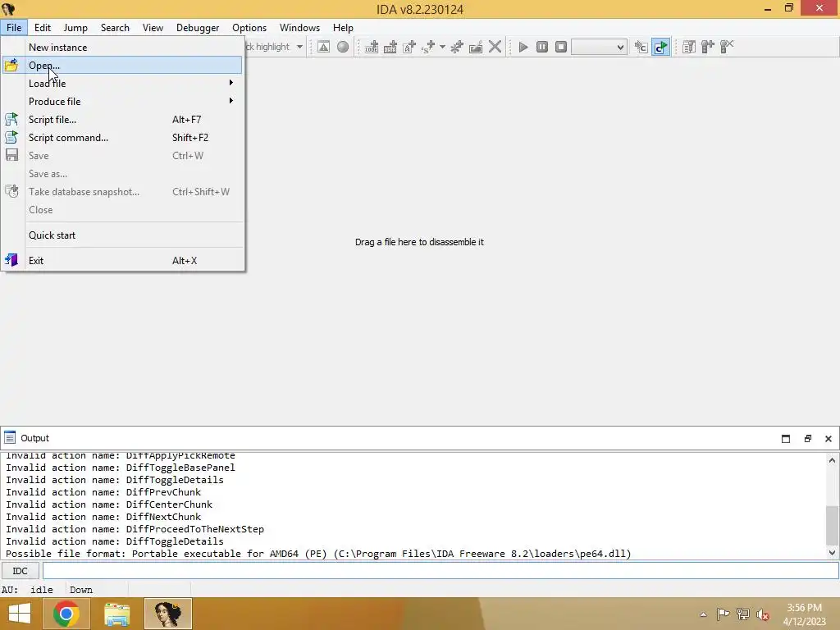Image resolution: width=840 pixels, height=630 pixels.
Task: Expand the Produce file submenu
Action: coord(122,101)
